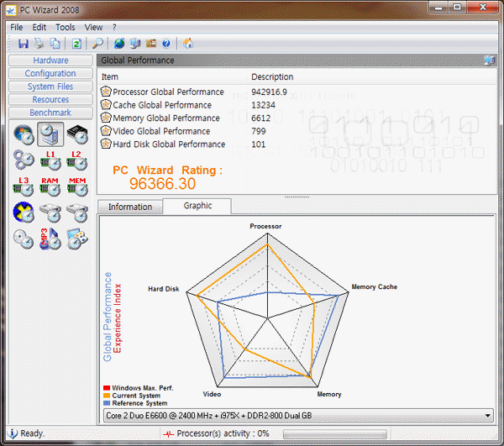Click the globe web icon in toolbar
The image size is (504, 446).
(119, 44)
